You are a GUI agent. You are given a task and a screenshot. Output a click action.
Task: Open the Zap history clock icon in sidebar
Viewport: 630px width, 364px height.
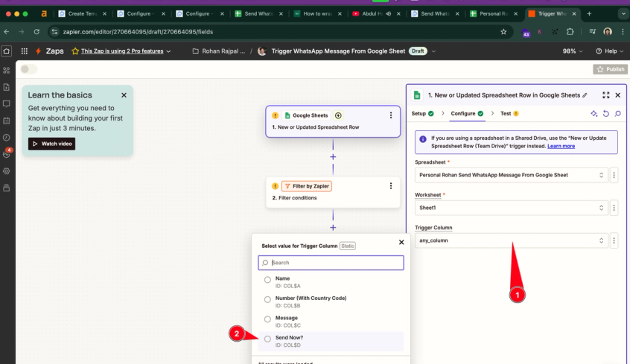7,138
